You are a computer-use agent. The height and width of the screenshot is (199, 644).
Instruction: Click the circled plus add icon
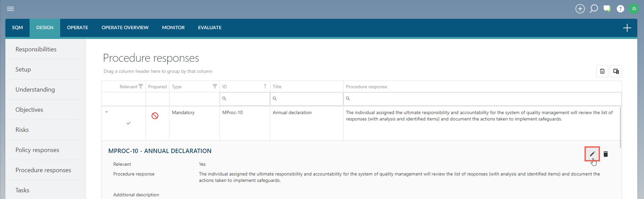(580, 9)
